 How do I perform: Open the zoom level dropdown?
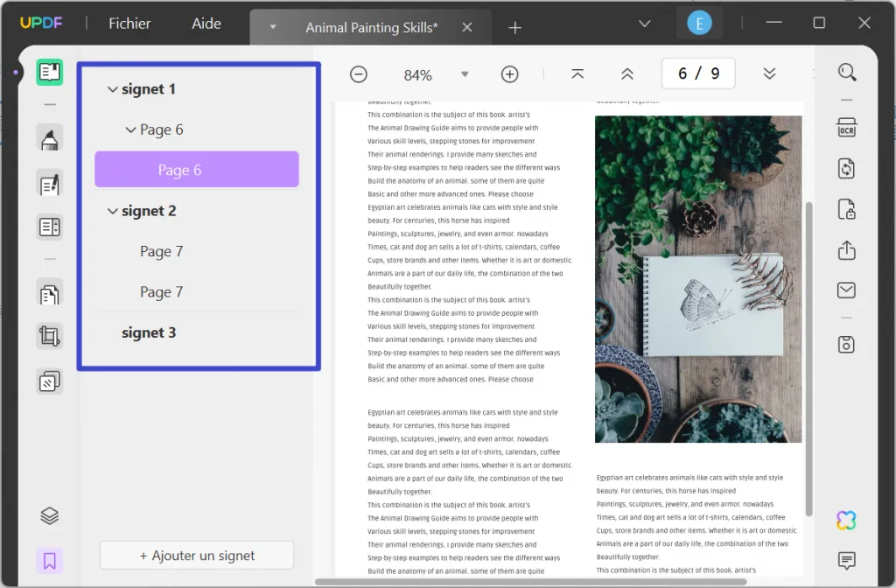pyautogui.click(x=465, y=74)
